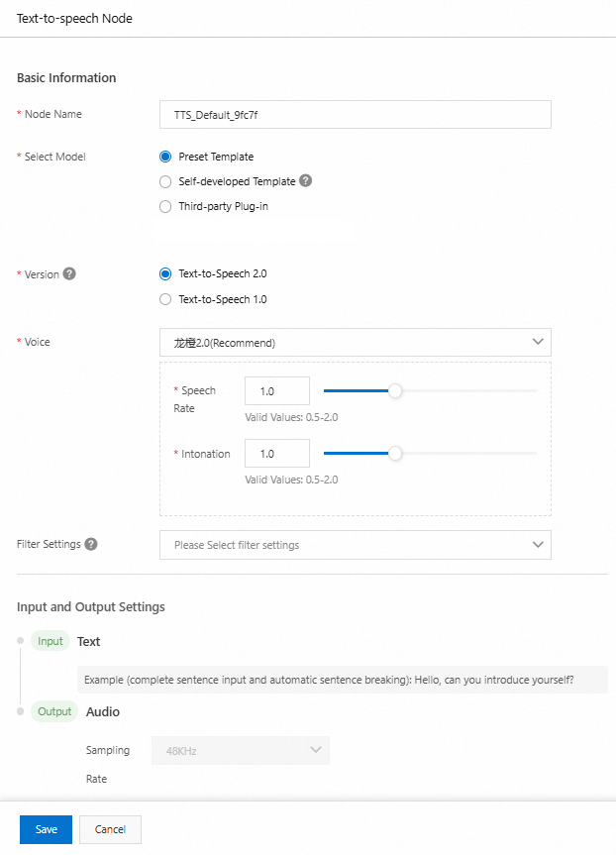Click help icon beside Version label
This screenshot has width=616, height=855.
click(69, 273)
